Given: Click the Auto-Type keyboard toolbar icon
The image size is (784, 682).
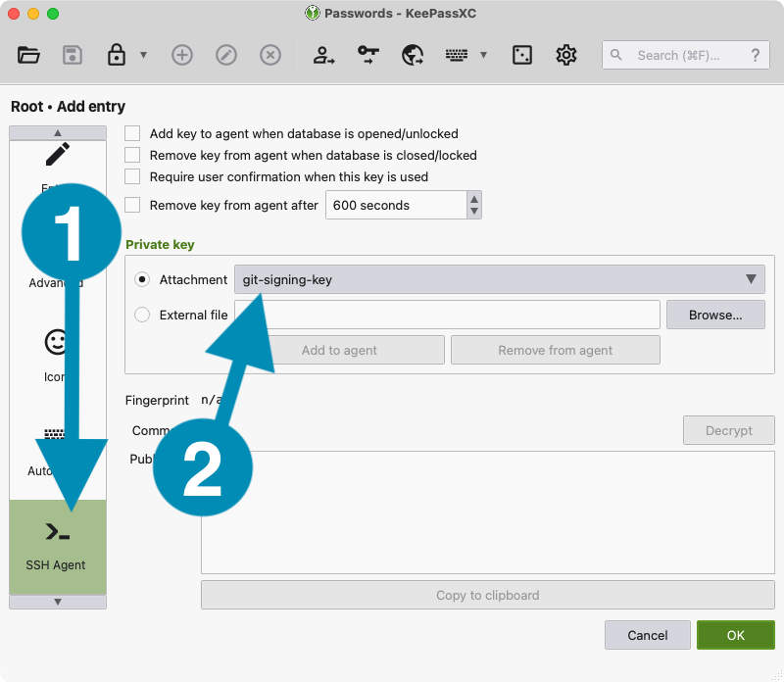Looking at the screenshot, I should [x=456, y=55].
